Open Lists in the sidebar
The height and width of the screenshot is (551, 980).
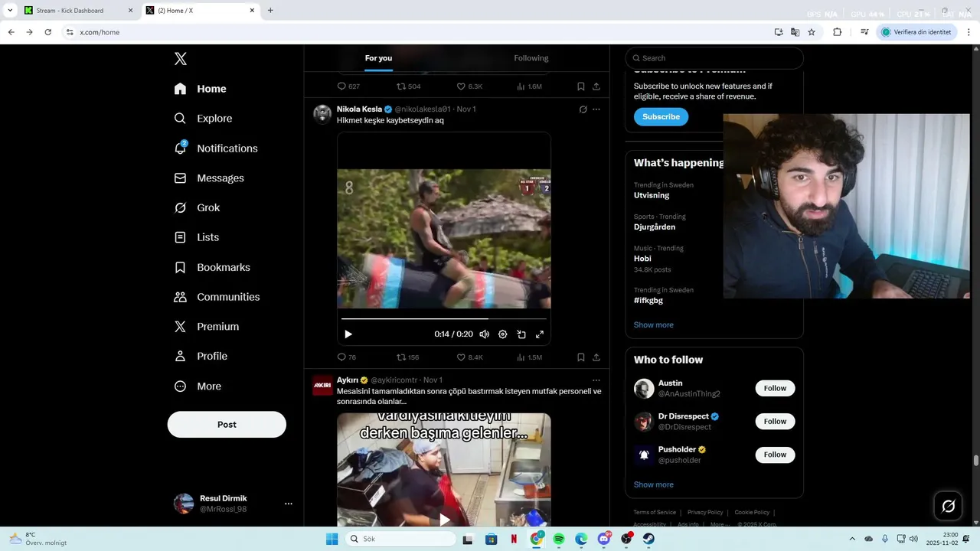[x=196, y=237]
